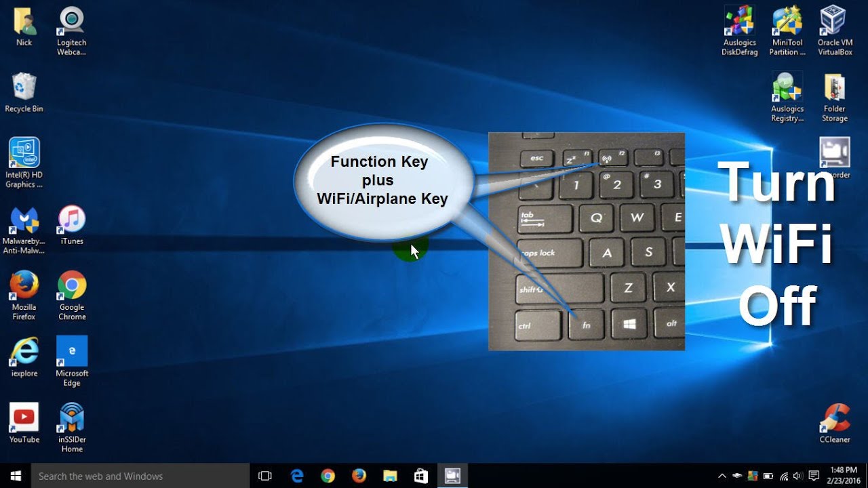The image size is (868, 488).
Task: Click the search the web and Windows field
Action: tap(136, 476)
